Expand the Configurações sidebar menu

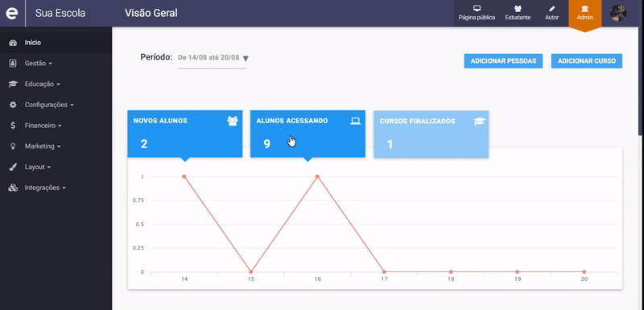(49, 105)
